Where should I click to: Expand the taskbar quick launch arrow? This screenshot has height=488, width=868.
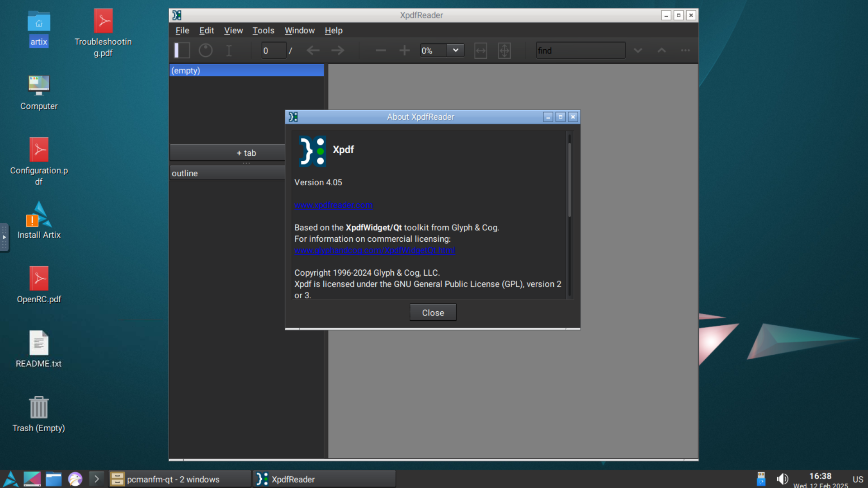[x=96, y=479]
